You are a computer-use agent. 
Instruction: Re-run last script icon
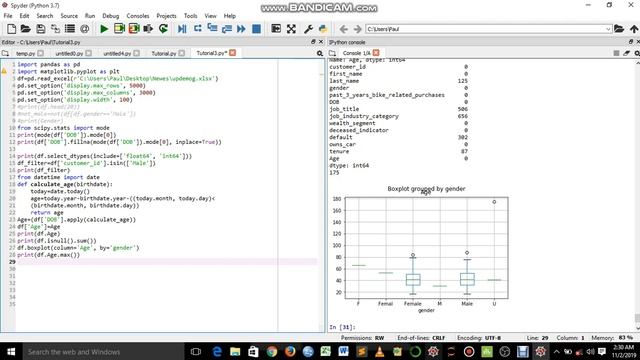click(163, 29)
